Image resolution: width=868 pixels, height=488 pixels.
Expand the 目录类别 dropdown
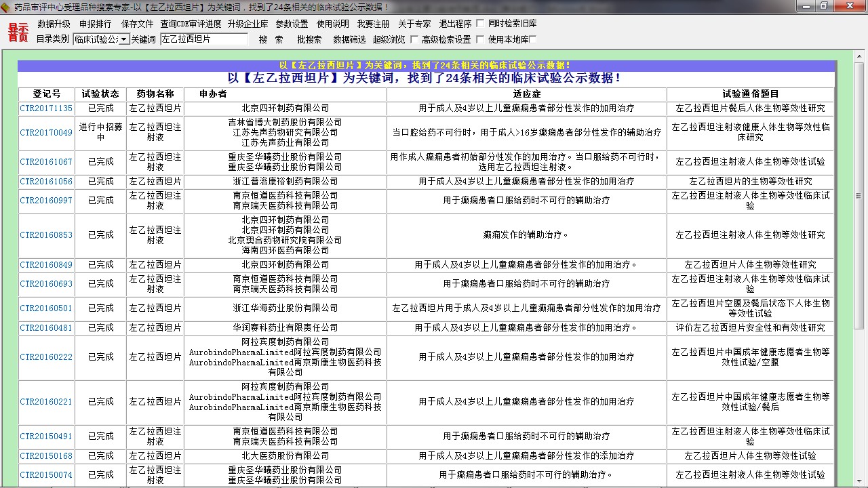123,39
